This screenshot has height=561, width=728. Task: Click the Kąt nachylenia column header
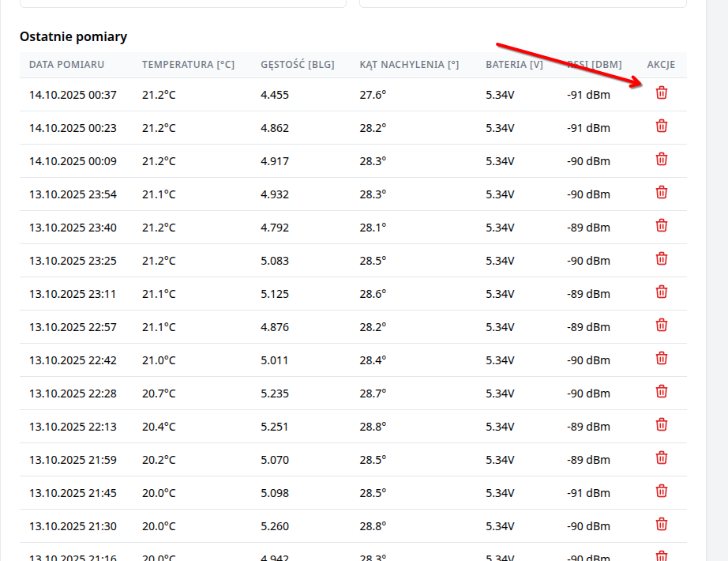tap(409, 65)
